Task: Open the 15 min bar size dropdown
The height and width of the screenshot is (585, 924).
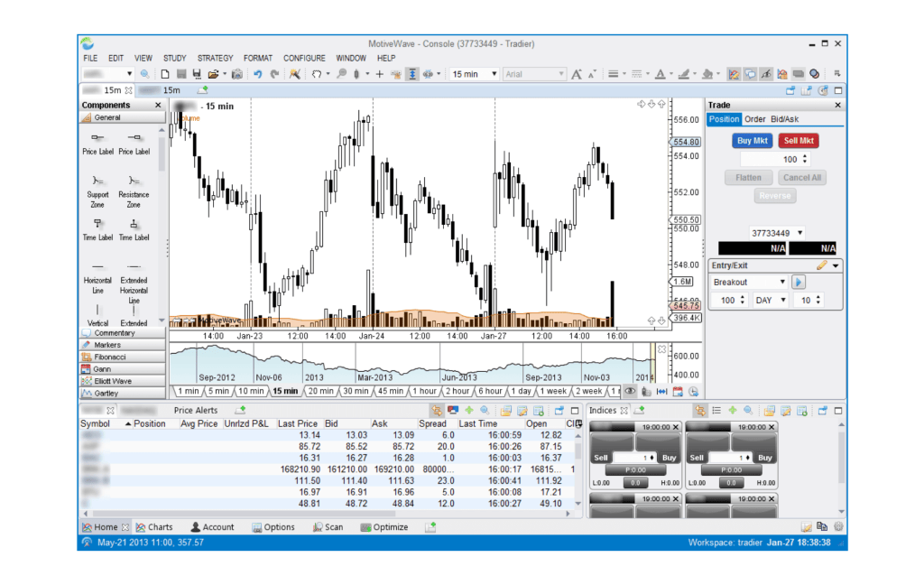Action: [475, 74]
